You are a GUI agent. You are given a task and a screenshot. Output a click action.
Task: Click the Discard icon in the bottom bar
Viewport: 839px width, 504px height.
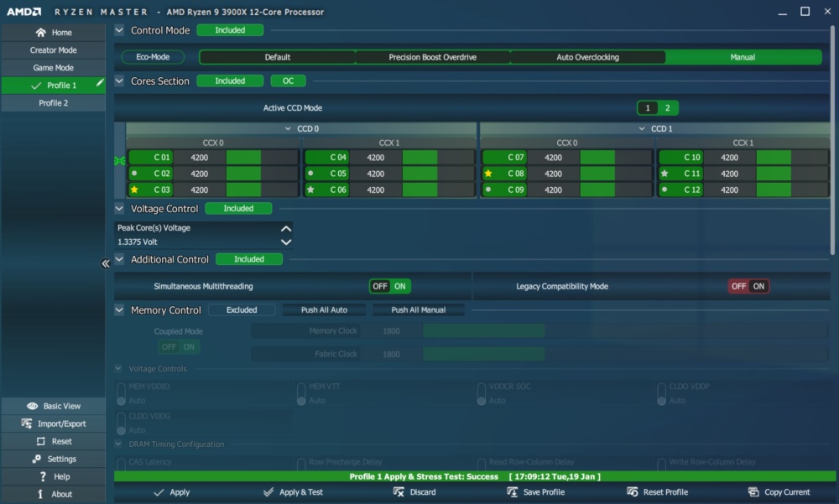(x=399, y=491)
